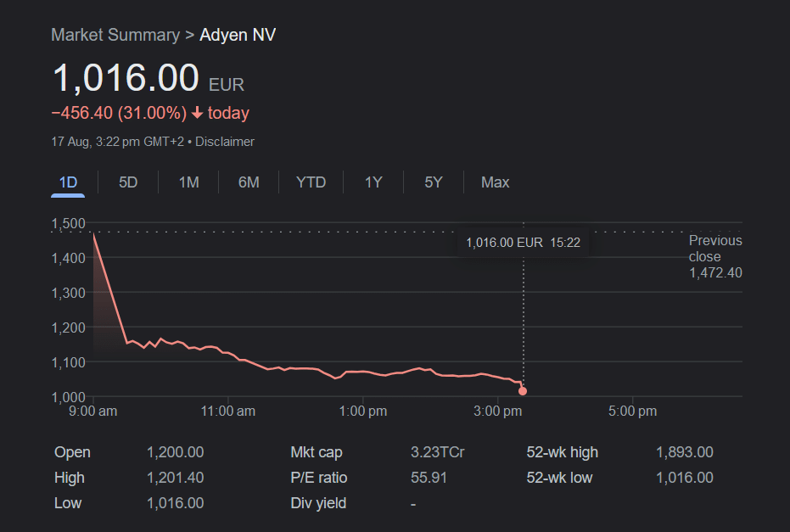This screenshot has width=790, height=532.
Task: Click the P/E ratio label
Action: click(x=319, y=478)
